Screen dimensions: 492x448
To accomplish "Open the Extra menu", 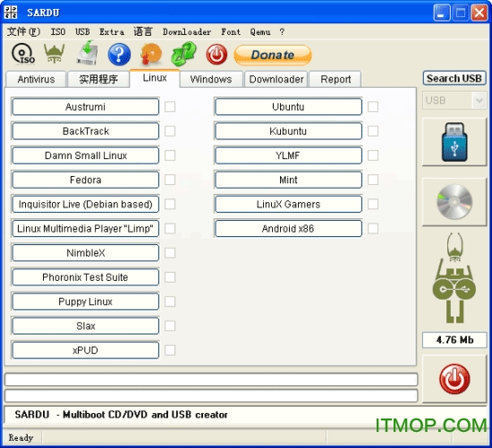I will pos(112,31).
